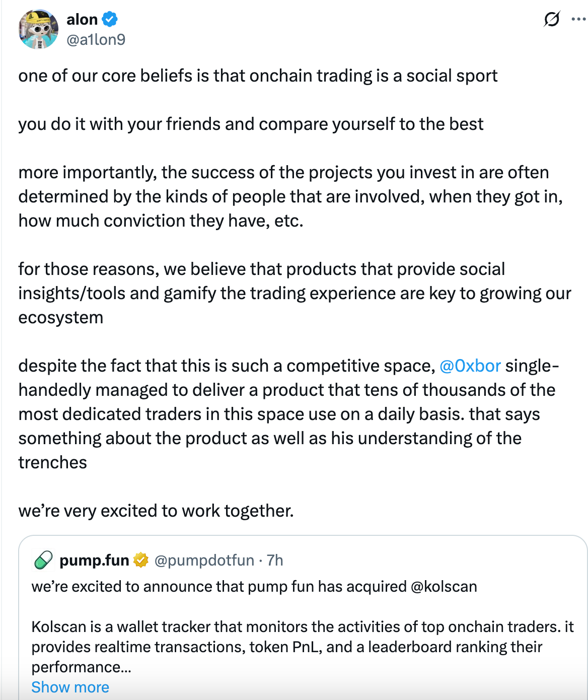Open the @pumpdotfun handle
This screenshot has height=700, width=588.
[x=204, y=560]
